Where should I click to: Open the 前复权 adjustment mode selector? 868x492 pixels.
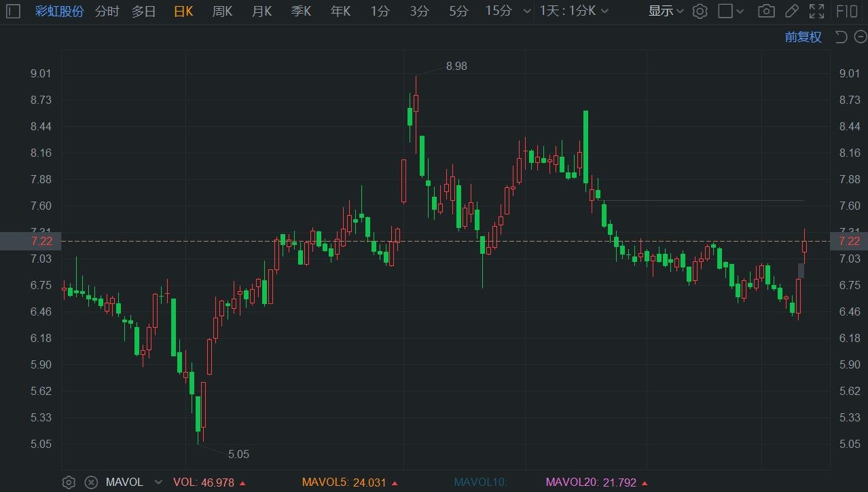(803, 37)
